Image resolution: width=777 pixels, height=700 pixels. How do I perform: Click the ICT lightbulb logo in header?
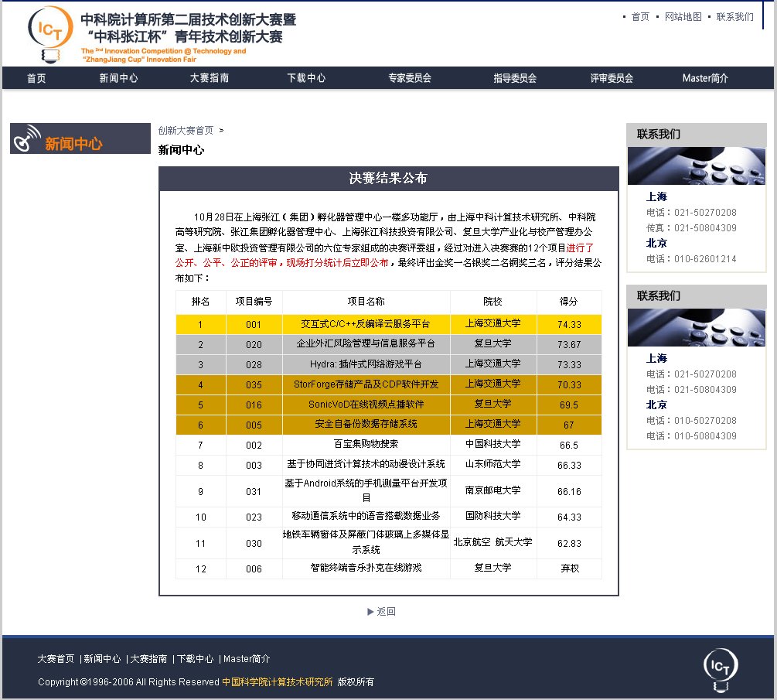click(x=50, y=35)
